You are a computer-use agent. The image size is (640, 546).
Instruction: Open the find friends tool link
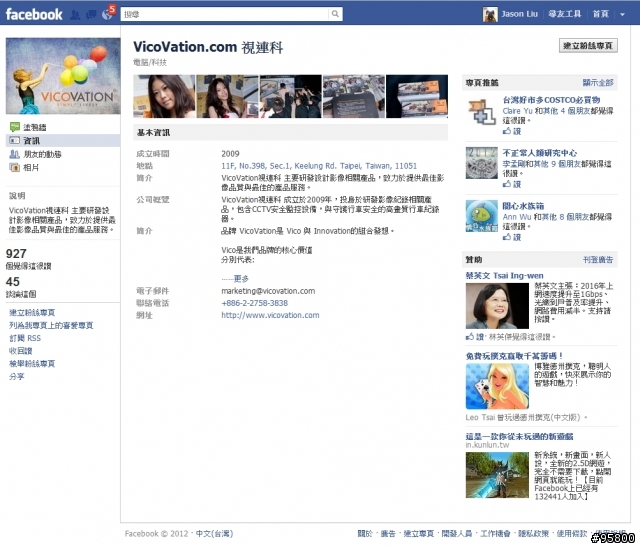click(564, 14)
